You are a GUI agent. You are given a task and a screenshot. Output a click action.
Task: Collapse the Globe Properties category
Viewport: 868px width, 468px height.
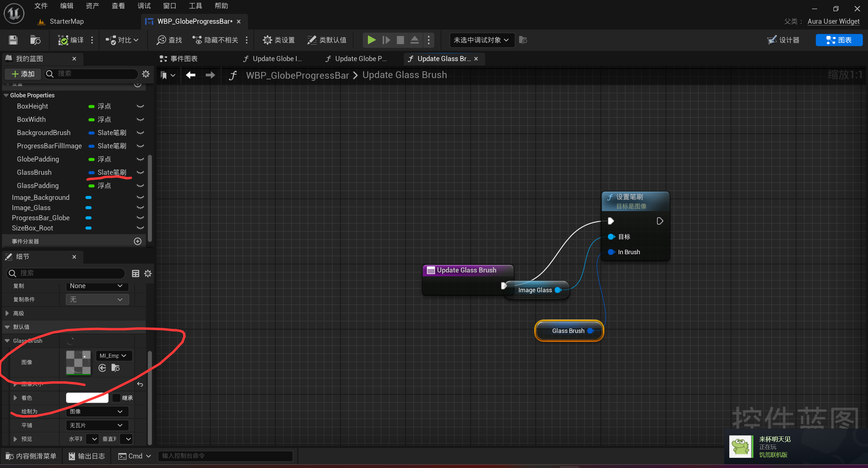(6, 95)
